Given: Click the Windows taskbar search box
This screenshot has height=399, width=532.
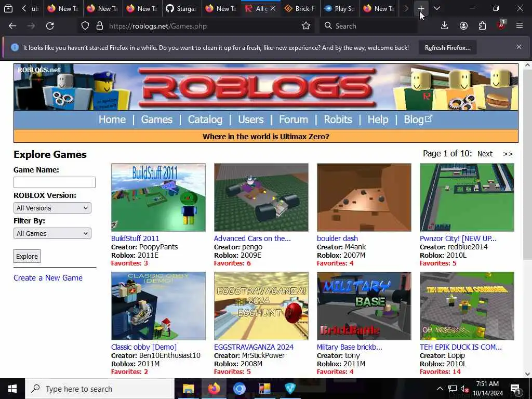Looking at the screenshot, I should coord(100,389).
